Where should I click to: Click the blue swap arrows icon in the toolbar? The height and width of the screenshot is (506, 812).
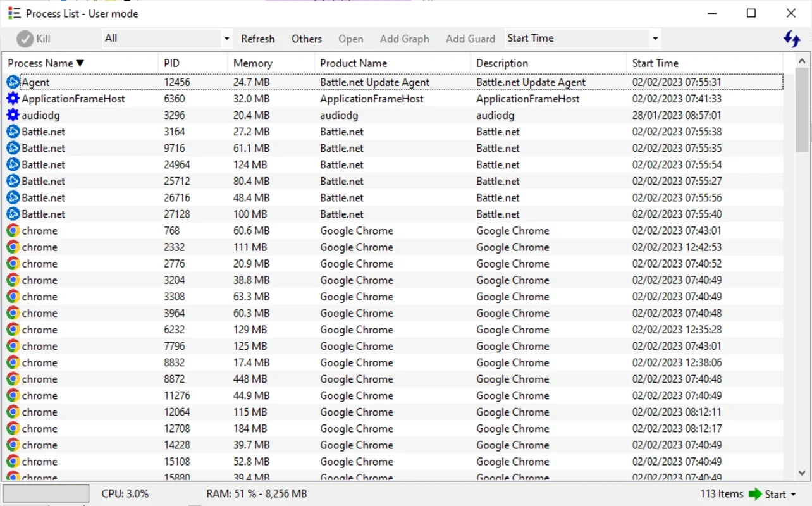(x=792, y=39)
